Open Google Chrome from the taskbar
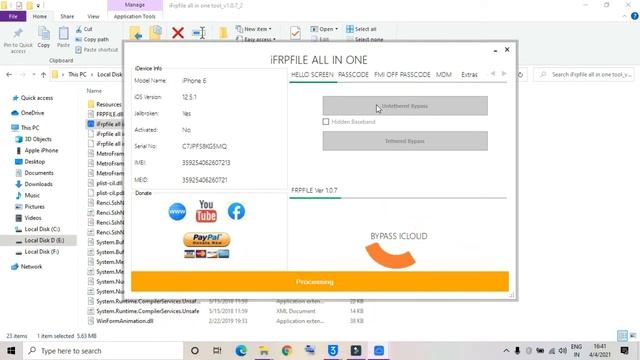Viewport: 640px width, 360px height. tap(287, 351)
